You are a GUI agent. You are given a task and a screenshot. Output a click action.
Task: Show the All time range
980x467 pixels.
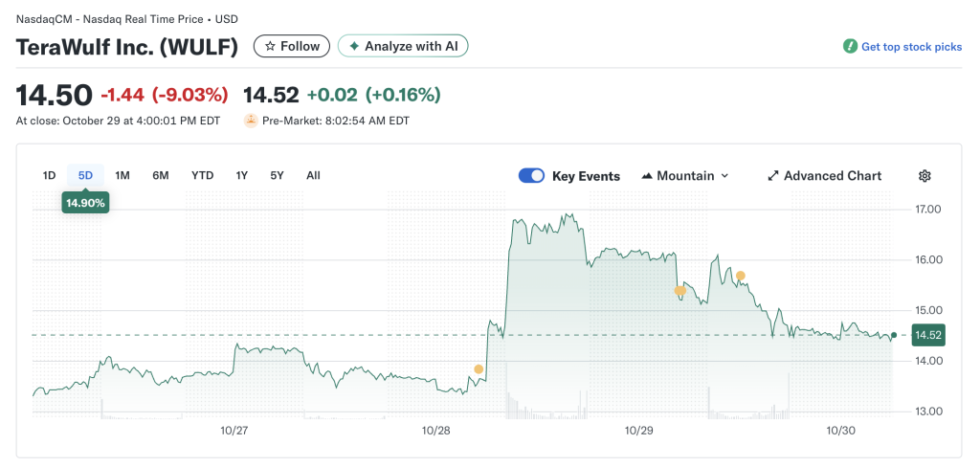click(x=313, y=175)
